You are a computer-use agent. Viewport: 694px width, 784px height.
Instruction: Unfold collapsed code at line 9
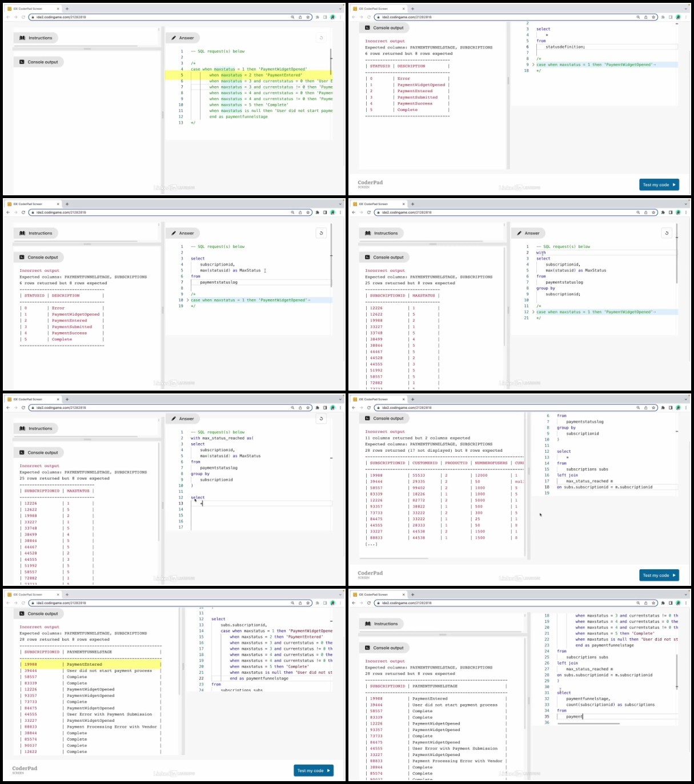point(533,65)
